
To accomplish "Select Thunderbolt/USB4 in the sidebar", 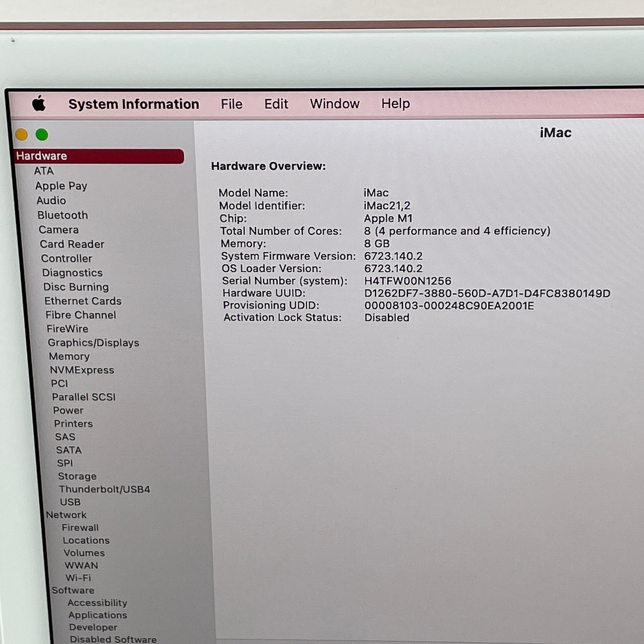I will (105, 489).
